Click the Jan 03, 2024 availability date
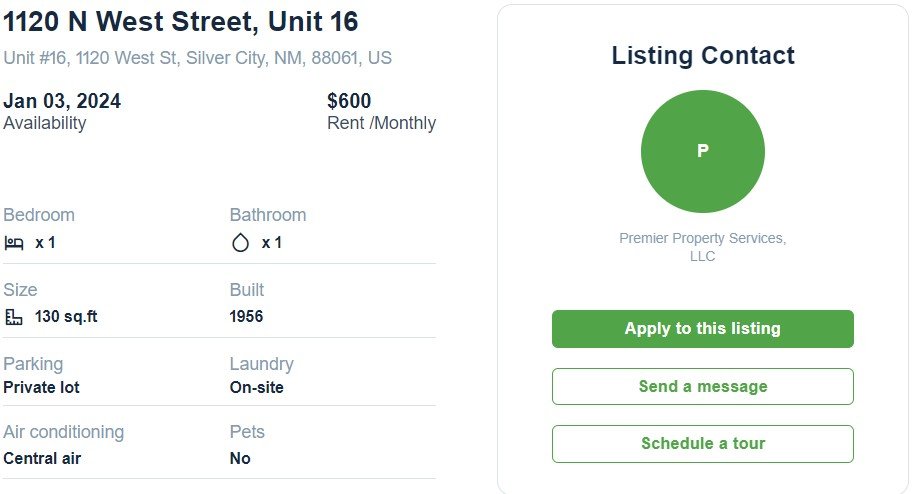Screen dimensions: 915x494 click(62, 101)
